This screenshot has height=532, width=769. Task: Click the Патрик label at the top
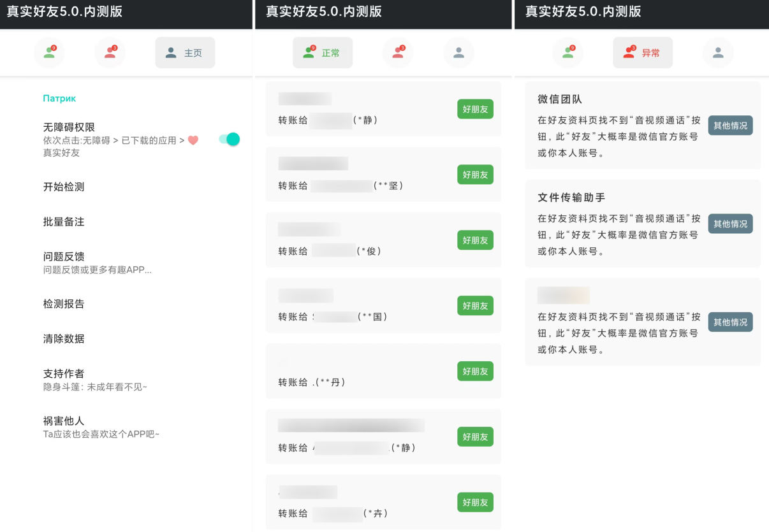point(59,98)
